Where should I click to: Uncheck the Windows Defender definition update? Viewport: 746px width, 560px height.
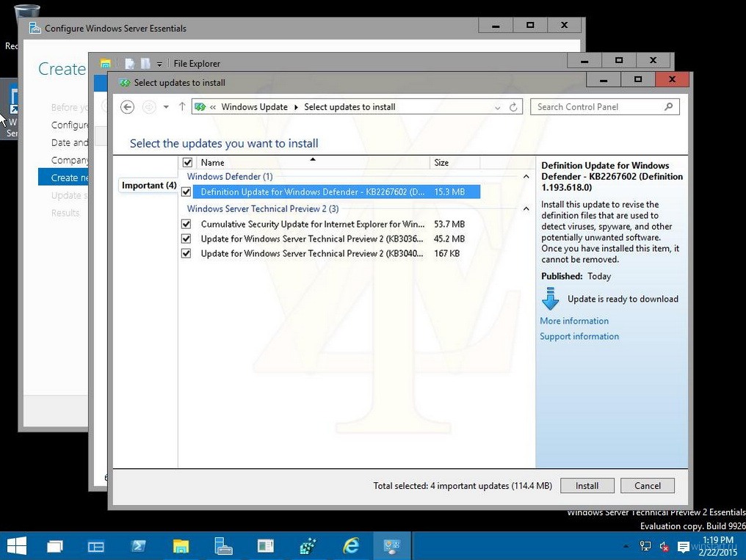pos(186,192)
